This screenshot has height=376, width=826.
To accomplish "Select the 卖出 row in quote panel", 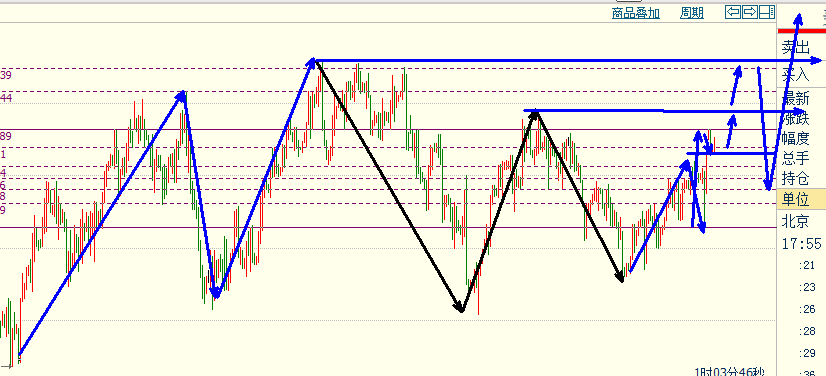I will coord(801,48).
